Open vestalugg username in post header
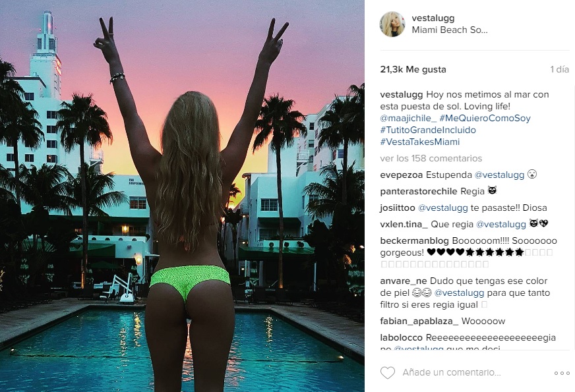This screenshot has width=575, height=392. click(433, 18)
